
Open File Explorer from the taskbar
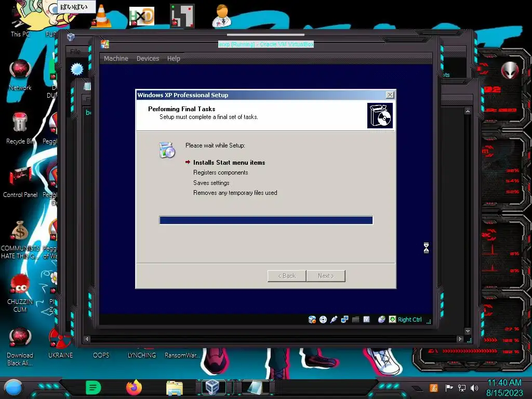175,388
